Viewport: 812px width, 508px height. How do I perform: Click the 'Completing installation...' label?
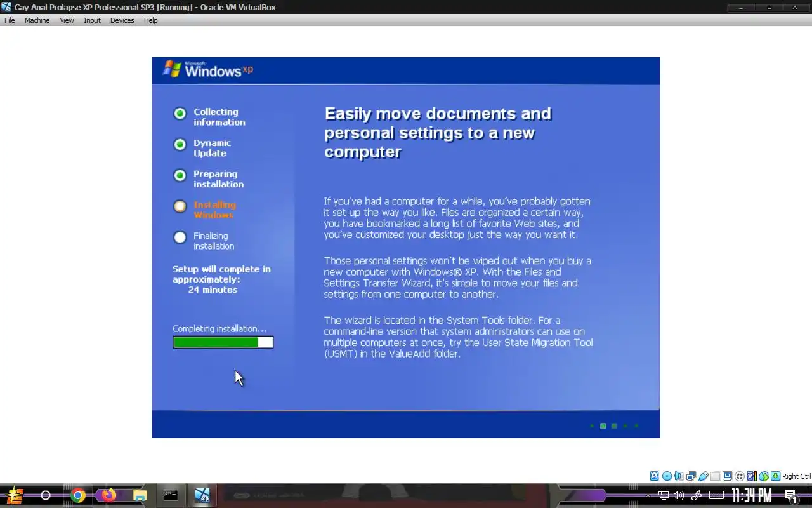click(219, 329)
